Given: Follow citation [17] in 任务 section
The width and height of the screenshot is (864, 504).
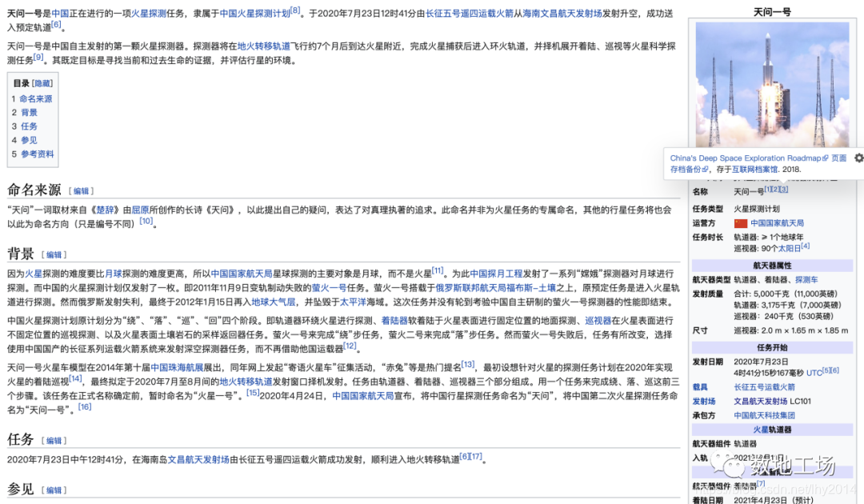Looking at the screenshot, I should (477, 457).
